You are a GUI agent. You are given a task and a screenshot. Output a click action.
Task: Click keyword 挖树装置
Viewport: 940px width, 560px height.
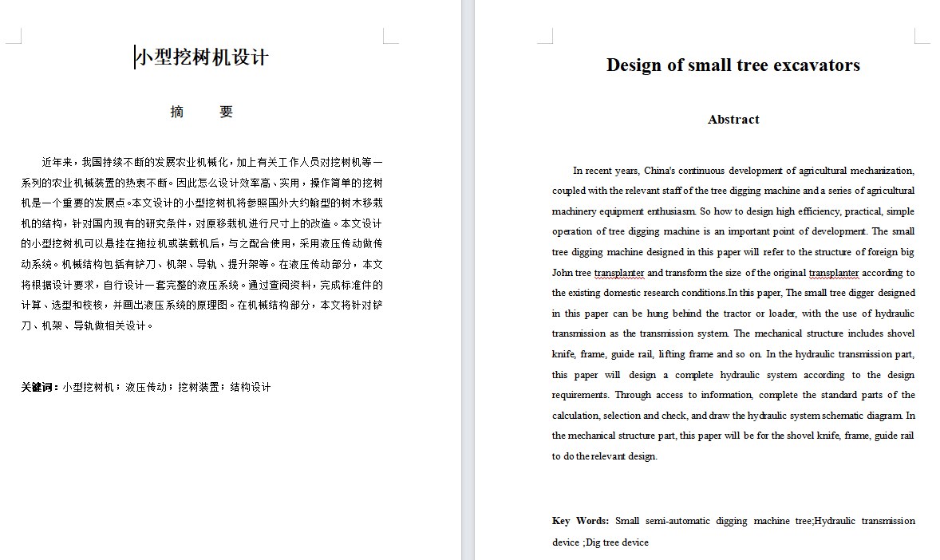click(x=199, y=388)
